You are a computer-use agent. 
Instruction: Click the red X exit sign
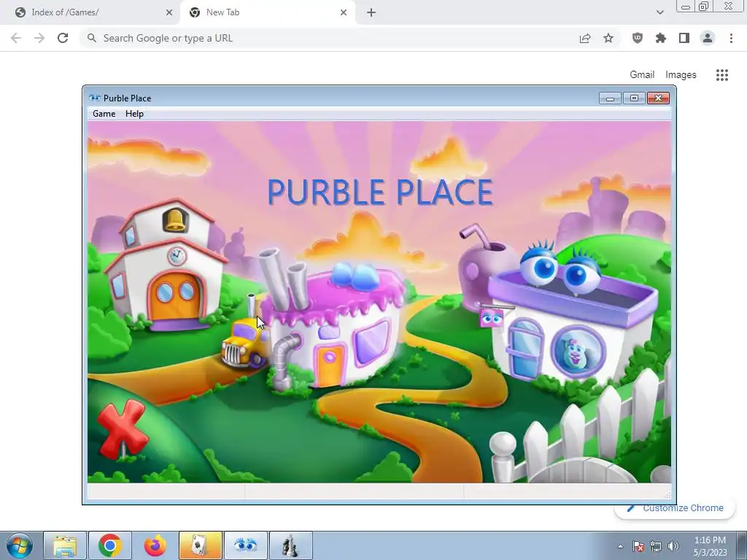tap(123, 429)
